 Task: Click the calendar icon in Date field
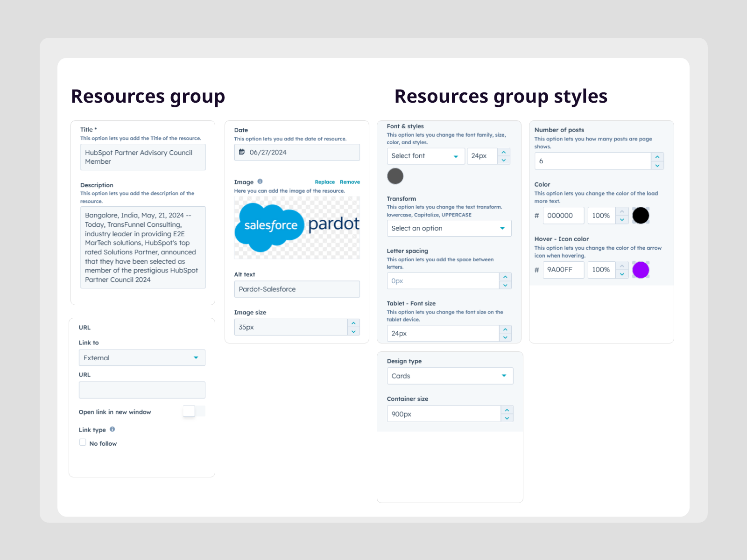click(x=242, y=152)
